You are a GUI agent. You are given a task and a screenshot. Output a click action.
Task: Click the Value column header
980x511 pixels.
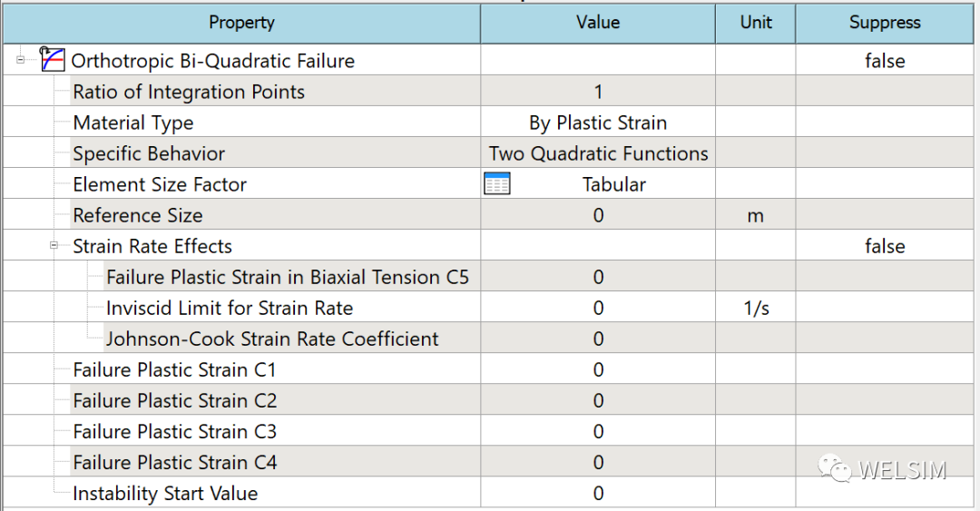598,23
